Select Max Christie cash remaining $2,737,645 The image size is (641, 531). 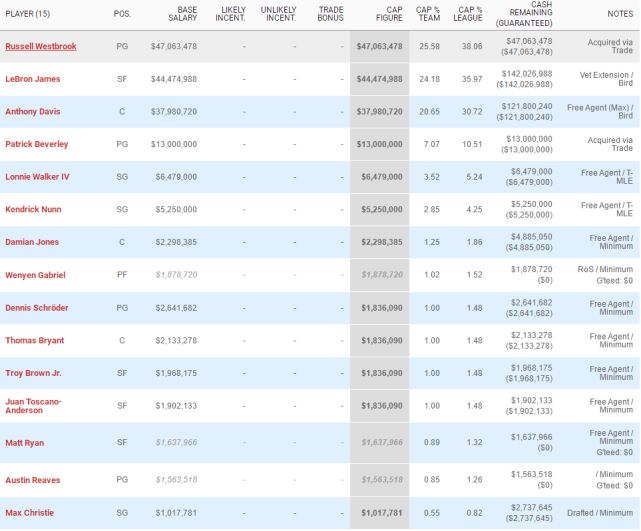(x=531, y=507)
